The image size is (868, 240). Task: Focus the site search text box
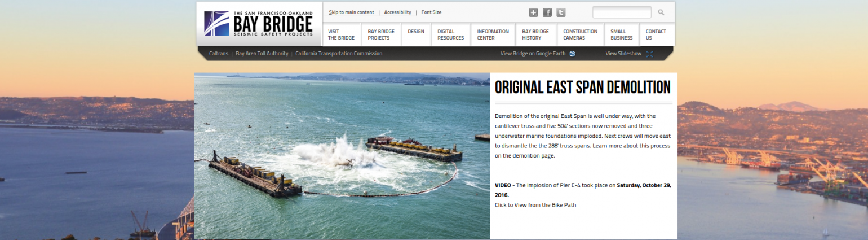[x=622, y=12]
